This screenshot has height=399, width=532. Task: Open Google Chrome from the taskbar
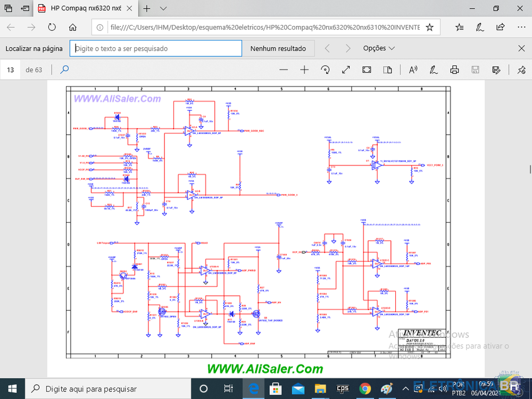coord(365,388)
